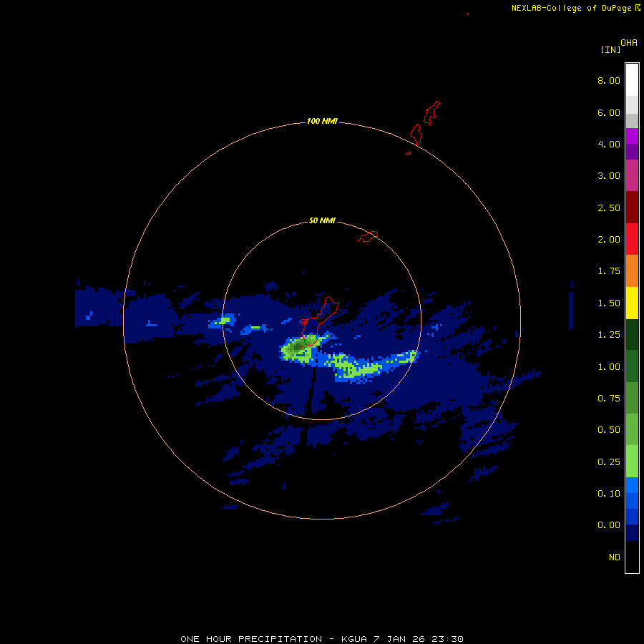
Task: Pick the pink 3.00 legend swatch
Action: pos(632,175)
